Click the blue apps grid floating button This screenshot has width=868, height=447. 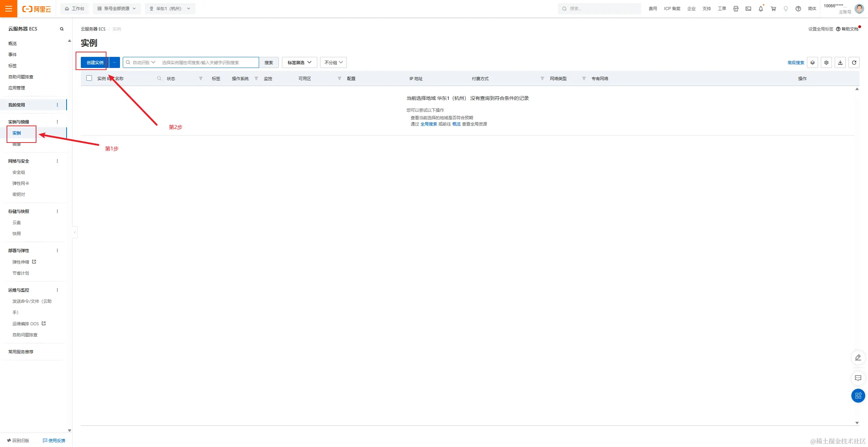click(858, 396)
